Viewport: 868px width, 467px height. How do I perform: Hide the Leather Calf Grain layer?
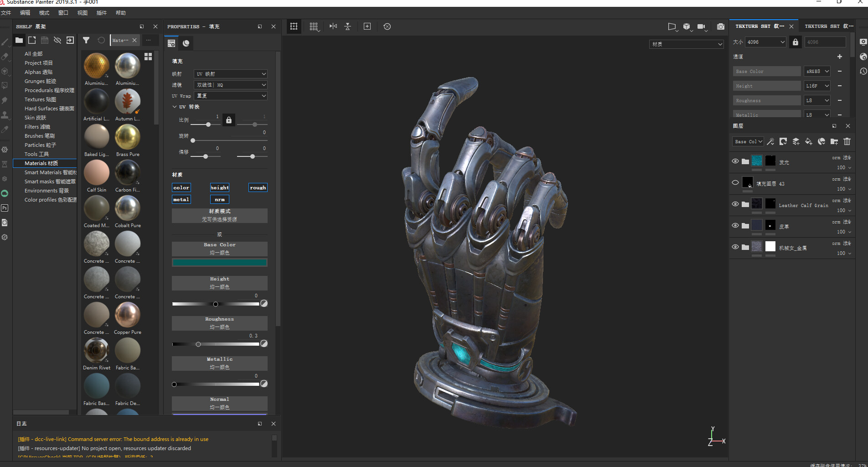pos(735,204)
